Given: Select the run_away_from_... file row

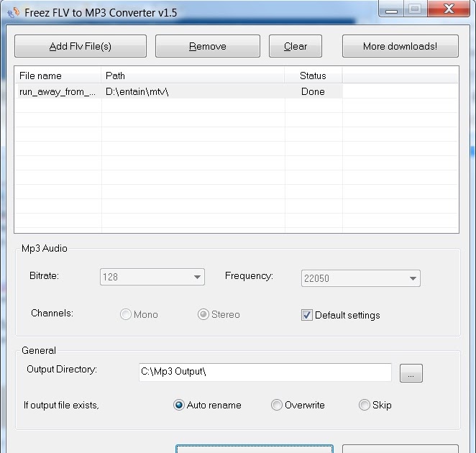Looking at the screenshot, I should [179, 92].
